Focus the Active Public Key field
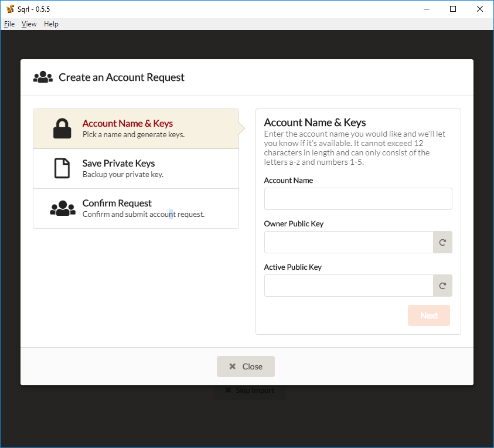 point(349,286)
